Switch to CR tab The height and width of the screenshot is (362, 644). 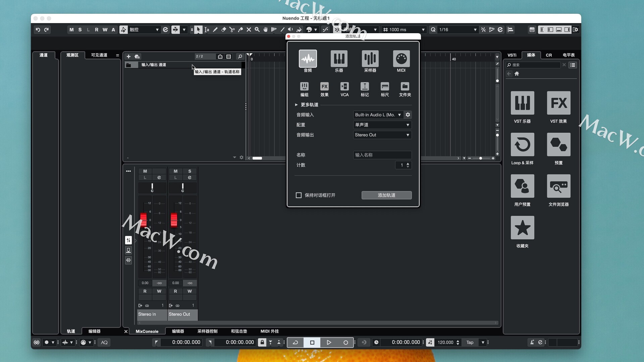(549, 55)
